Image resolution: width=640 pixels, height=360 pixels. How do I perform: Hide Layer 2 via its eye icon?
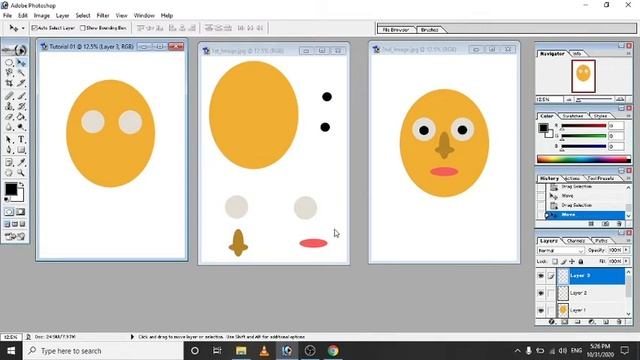(541, 293)
